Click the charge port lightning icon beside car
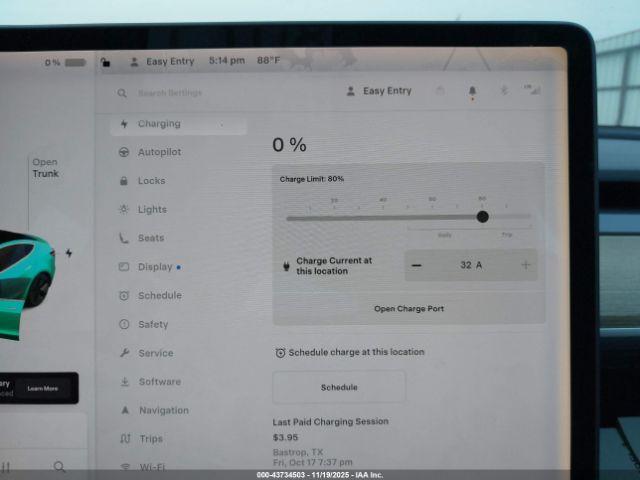This screenshot has width=640, height=480. click(x=69, y=253)
